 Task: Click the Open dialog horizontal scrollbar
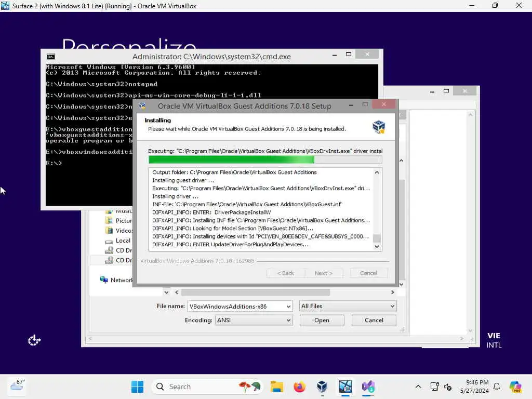(256, 292)
